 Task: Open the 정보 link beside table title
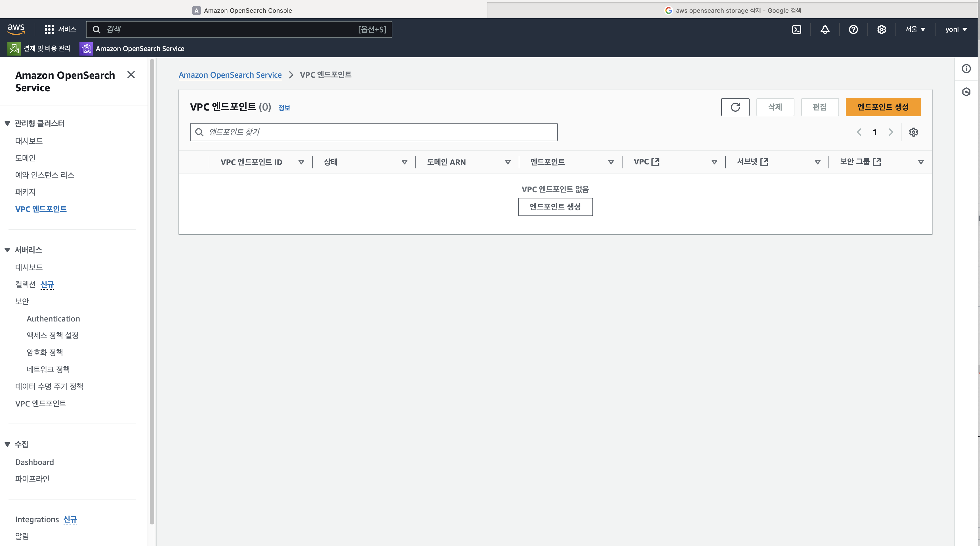coord(284,108)
